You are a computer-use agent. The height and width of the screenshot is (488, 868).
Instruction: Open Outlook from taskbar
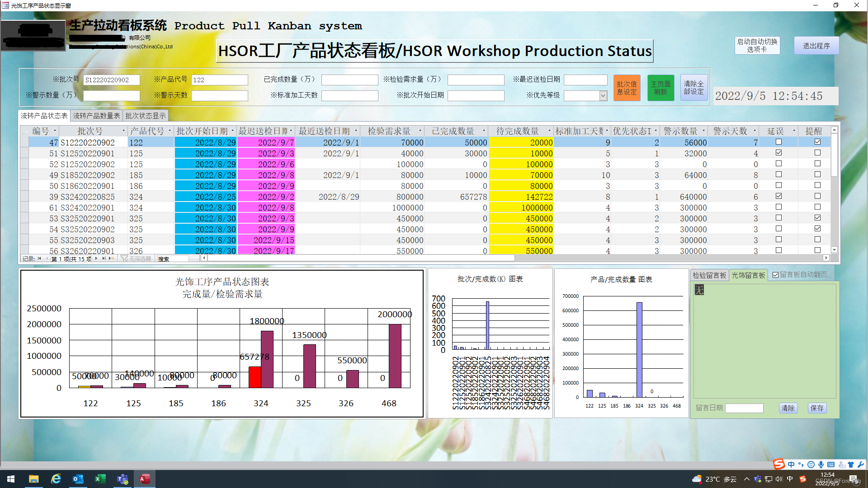tap(78, 479)
